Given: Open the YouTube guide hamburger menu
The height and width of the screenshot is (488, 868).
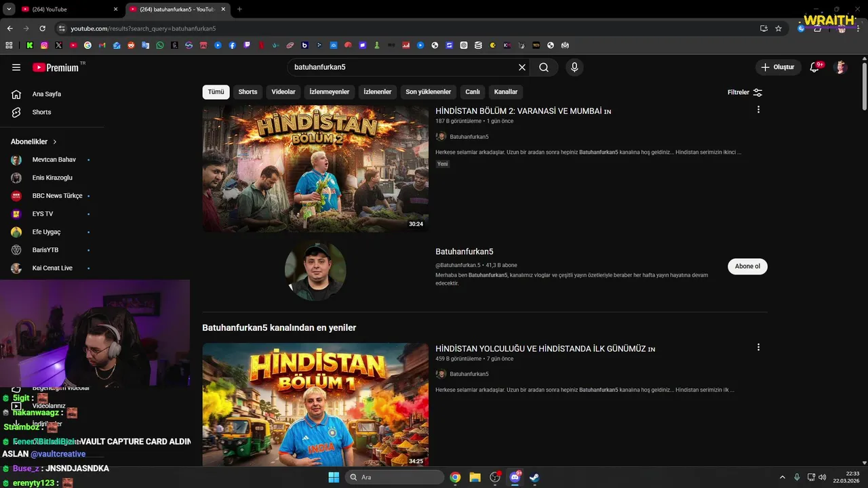Looking at the screenshot, I should click(16, 67).
